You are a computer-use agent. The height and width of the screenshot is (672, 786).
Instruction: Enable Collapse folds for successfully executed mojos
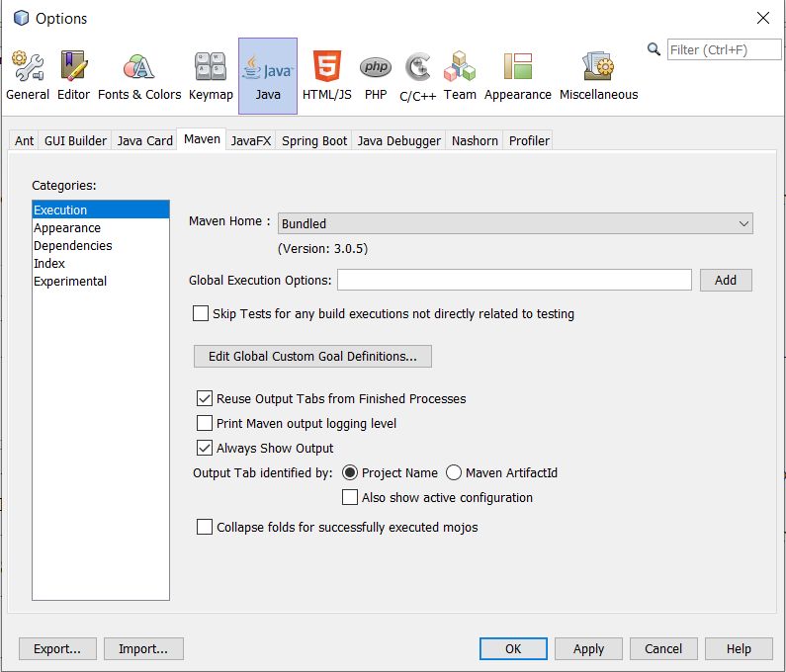point(204,527)
